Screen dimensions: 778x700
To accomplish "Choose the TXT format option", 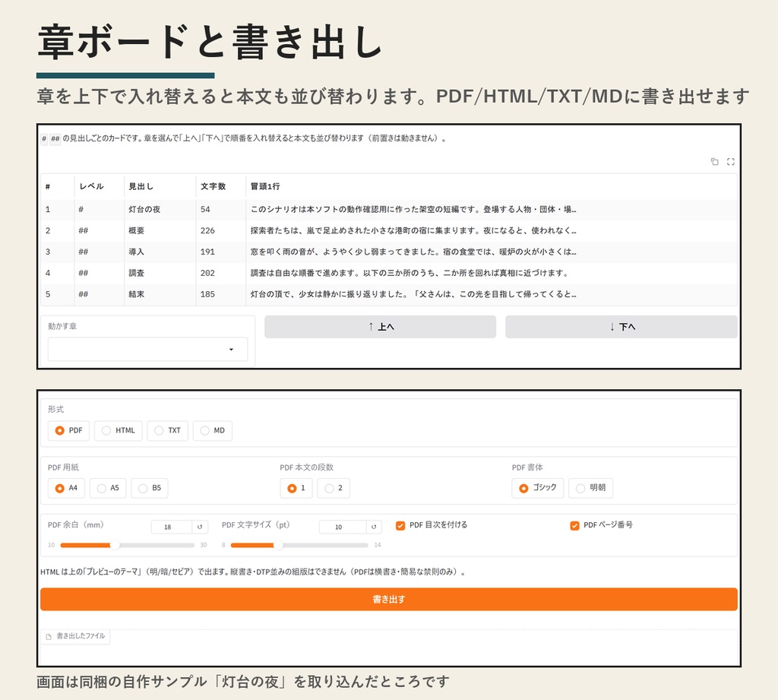I will pos(167,430).
